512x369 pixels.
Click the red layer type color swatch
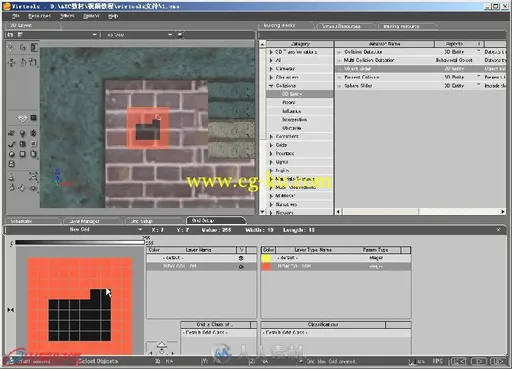click(x=266, y=266)
